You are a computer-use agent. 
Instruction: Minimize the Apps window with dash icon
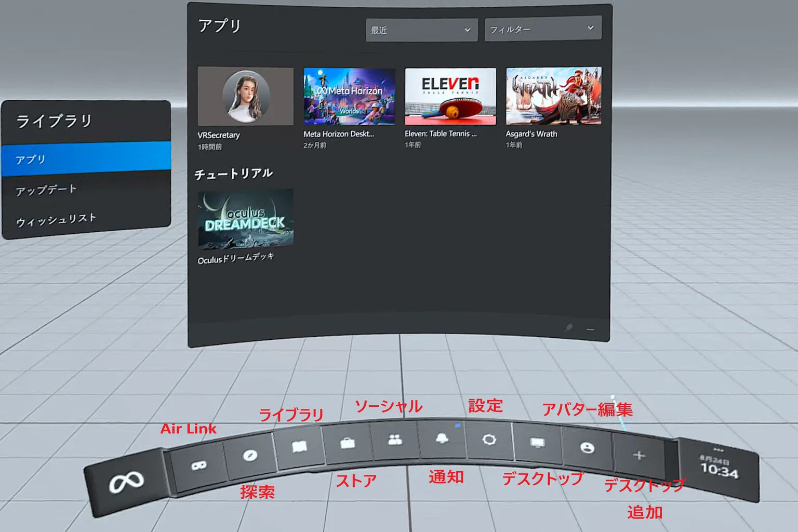coord(590,329)
